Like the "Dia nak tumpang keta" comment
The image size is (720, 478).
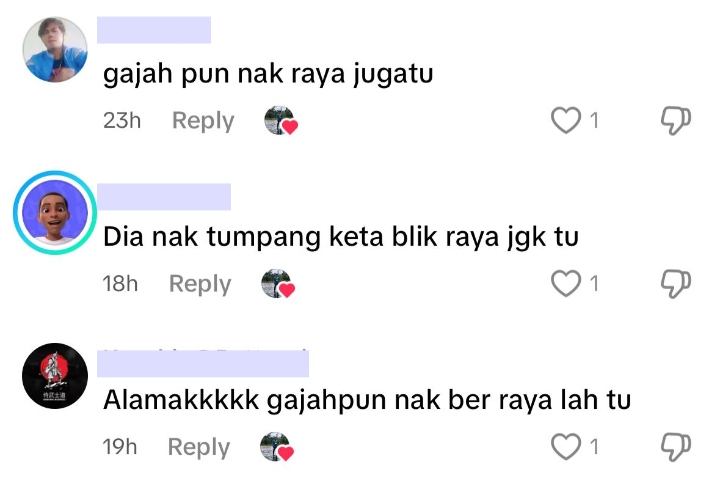click(566, 283)
